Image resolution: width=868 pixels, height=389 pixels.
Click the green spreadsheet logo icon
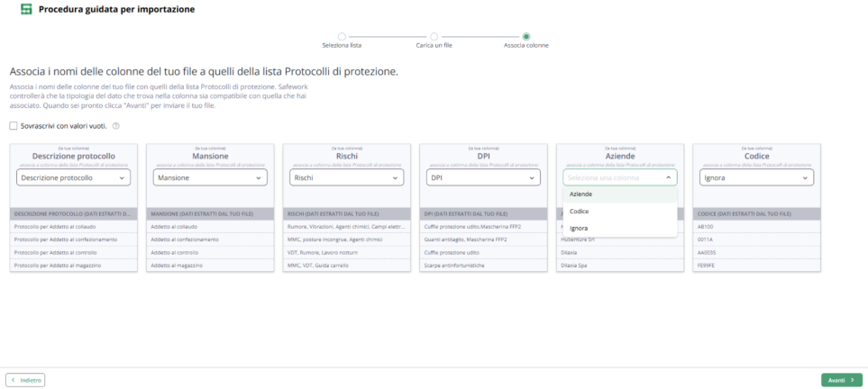tap(26, 9)
